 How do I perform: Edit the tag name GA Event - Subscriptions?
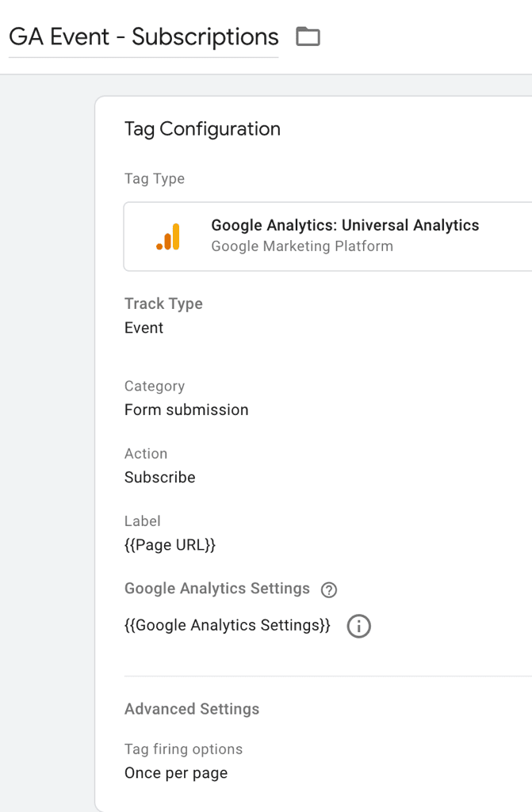tap(144, 37)
